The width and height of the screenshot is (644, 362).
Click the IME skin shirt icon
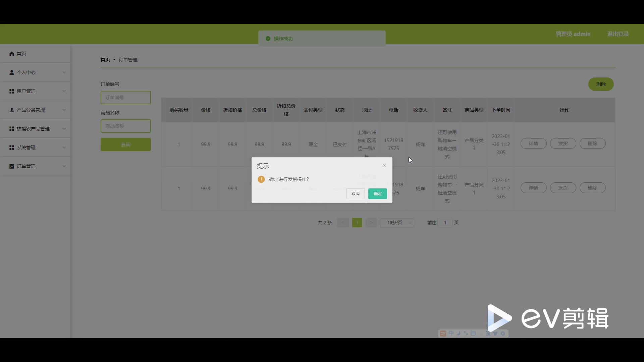pyautogui.click(x=495, y=334)
